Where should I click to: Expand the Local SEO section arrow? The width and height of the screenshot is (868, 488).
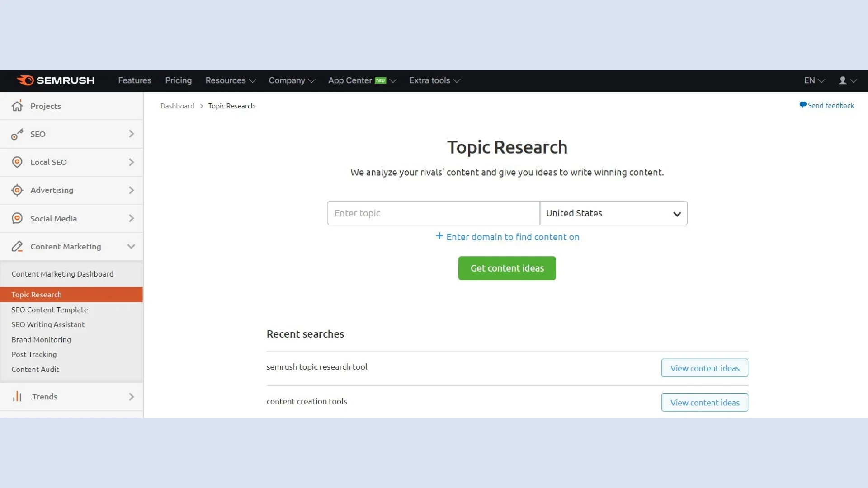pyautogui.click(x=131, y=162)
